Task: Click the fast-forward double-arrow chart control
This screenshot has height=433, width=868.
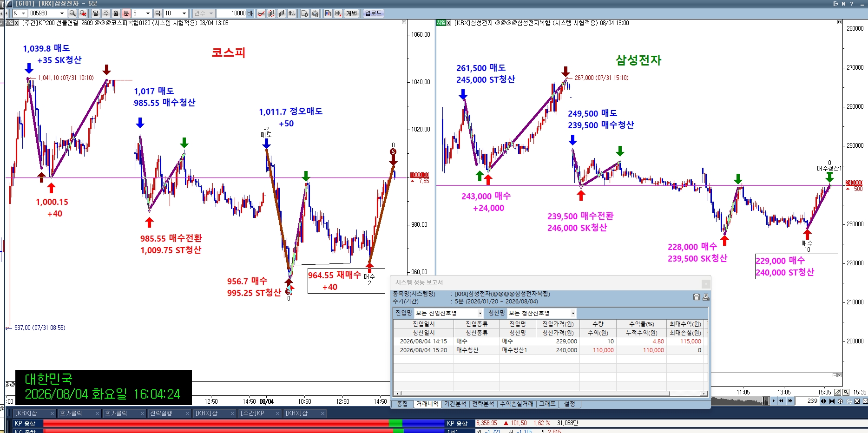Action: [790, 401]
